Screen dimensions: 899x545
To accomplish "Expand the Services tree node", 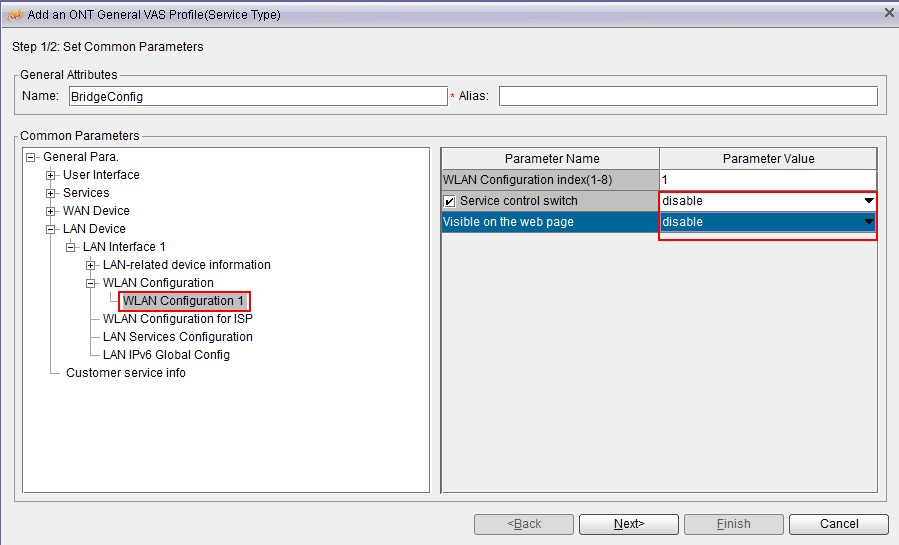I will pyautogui.click(x=51, y=193).
